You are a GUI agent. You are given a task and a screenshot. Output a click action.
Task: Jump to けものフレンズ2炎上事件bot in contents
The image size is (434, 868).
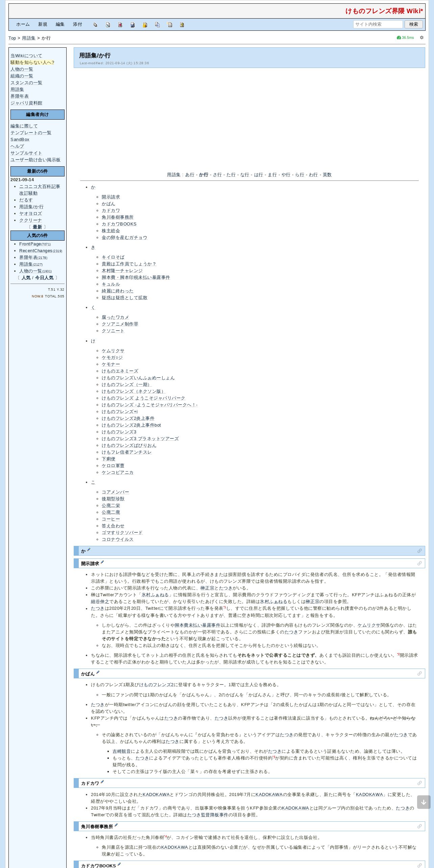pyautogui.click(x=131, y=425)
